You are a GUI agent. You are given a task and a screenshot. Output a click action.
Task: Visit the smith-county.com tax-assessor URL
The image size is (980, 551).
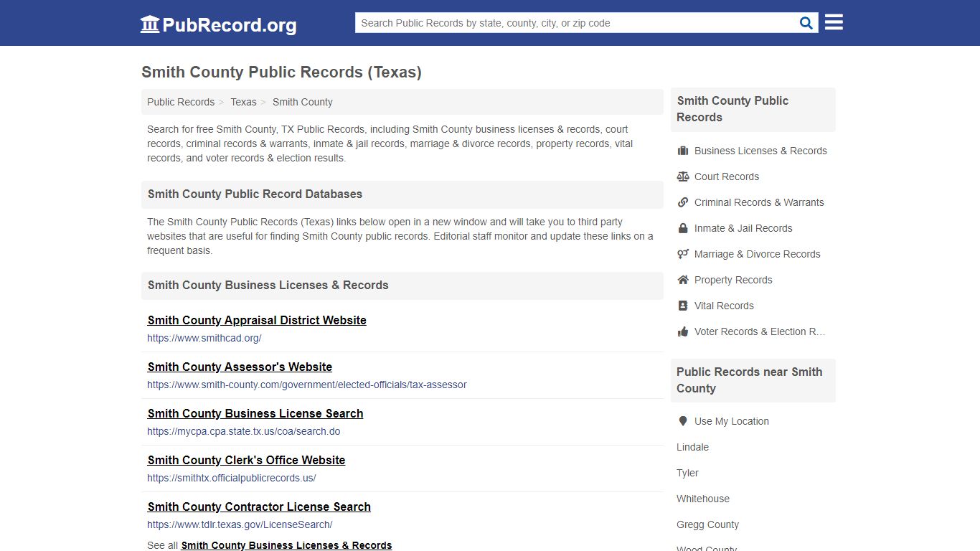[307, 385]
